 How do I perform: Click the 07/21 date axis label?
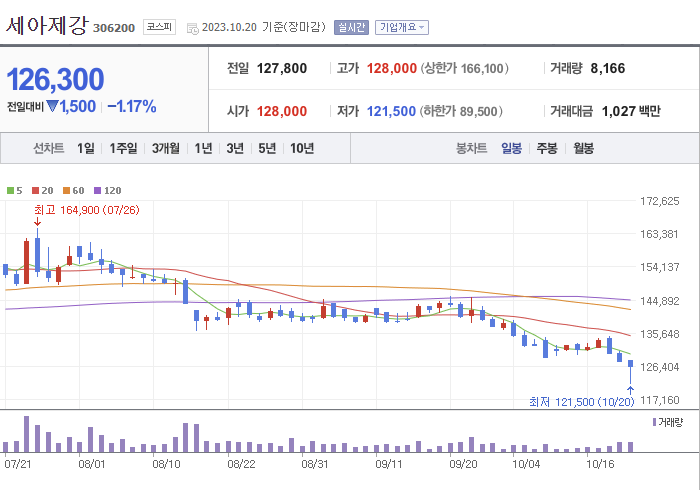pos(18,464)
